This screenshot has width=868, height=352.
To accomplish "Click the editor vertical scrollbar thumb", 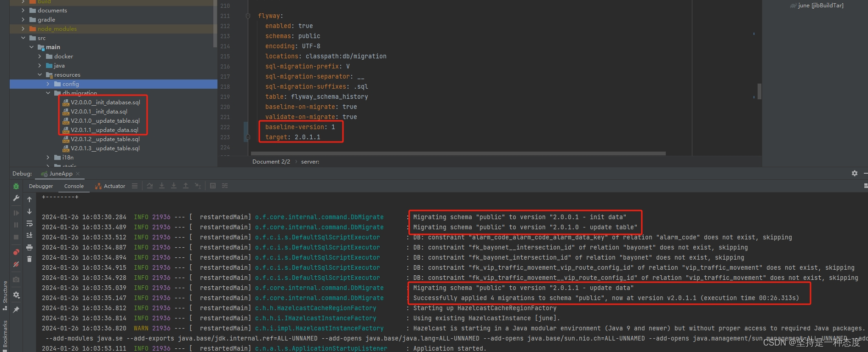I will click(x=759, y=91).
